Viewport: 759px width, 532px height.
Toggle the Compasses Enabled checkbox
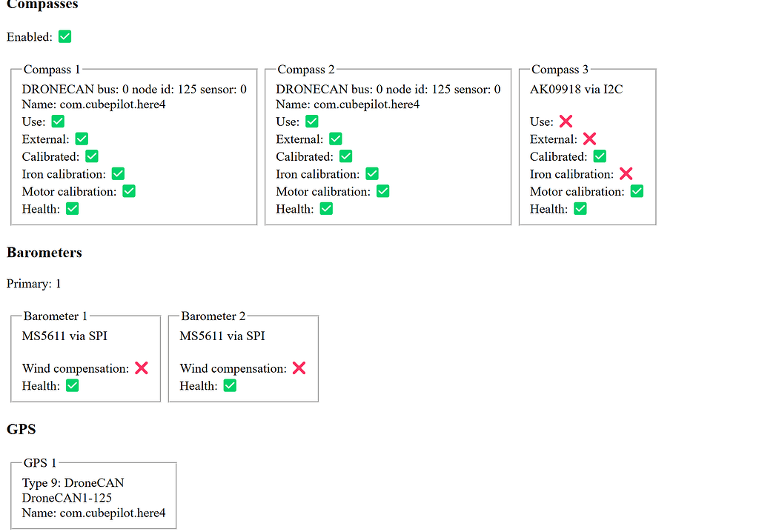pos(65,36)
